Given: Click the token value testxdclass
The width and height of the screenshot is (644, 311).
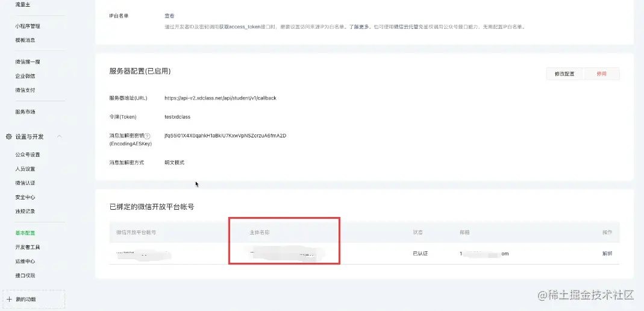Looking at the screenshot, I should point(178,117).
